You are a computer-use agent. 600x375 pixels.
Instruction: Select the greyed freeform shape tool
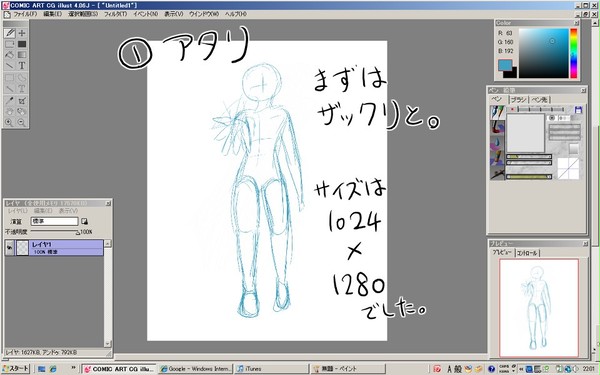click(22, 78)
